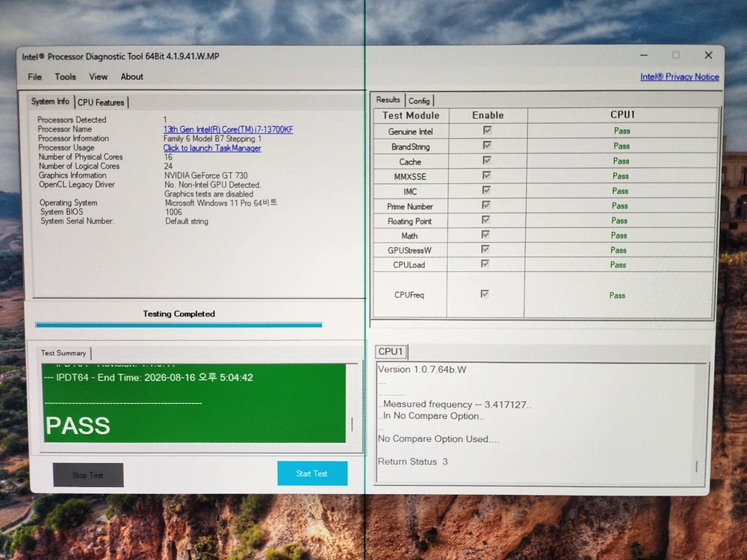The width and height of the screenshot is (747, 560).
Task: Click the System BIOS value 1006
Action: click(173, 212)
